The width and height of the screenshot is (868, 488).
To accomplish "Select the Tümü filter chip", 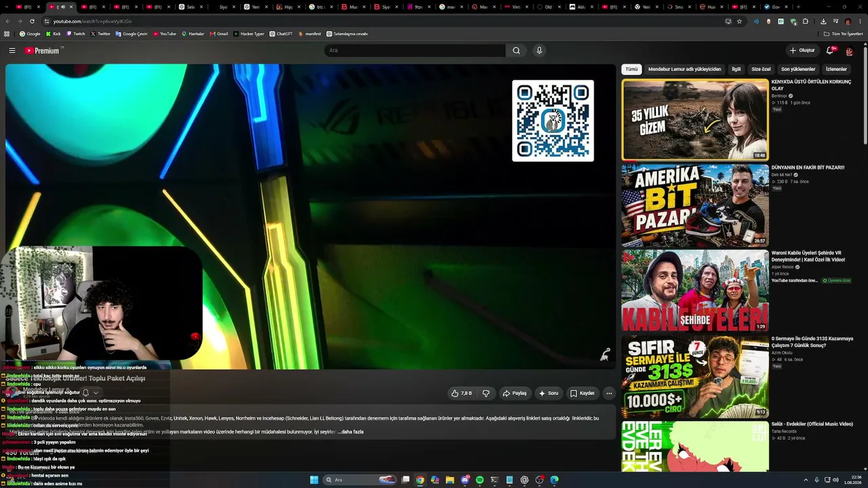I will point(631,69).
